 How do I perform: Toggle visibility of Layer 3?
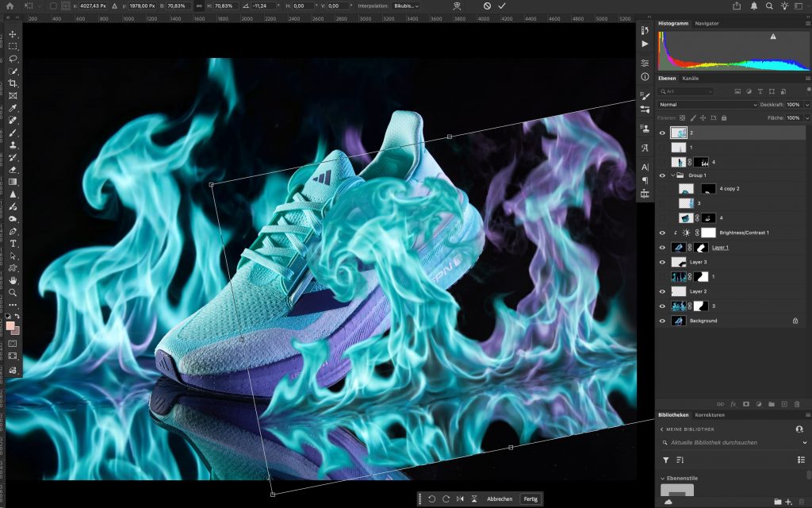[x=663, y=262]
